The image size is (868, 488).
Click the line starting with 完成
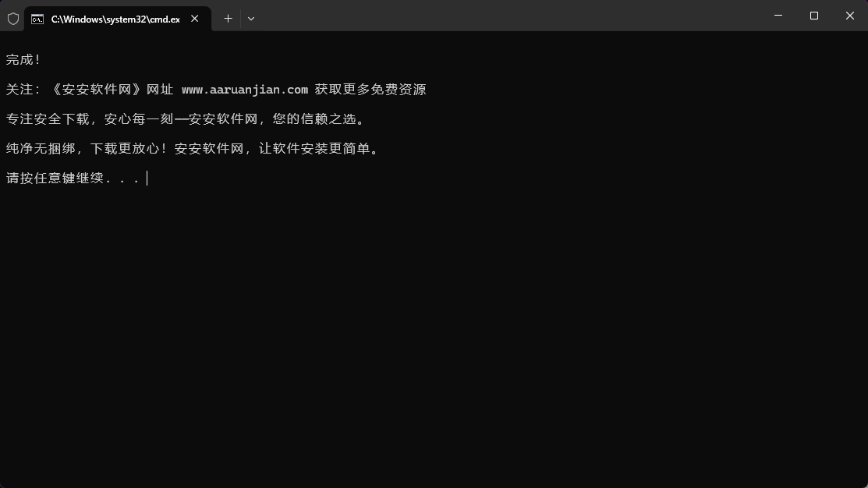tap(20, 59)
